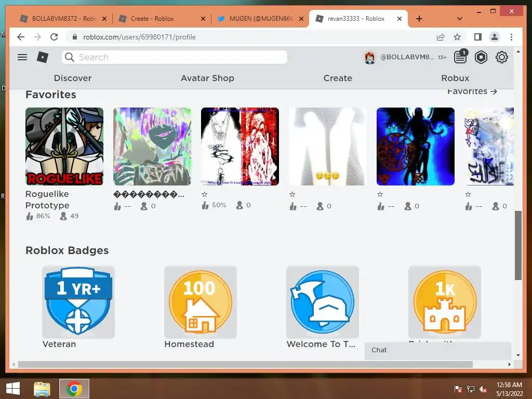Screen dimensions: 532x399
Task: Open a new tab with the plus icon
Action: pos(419,19)
